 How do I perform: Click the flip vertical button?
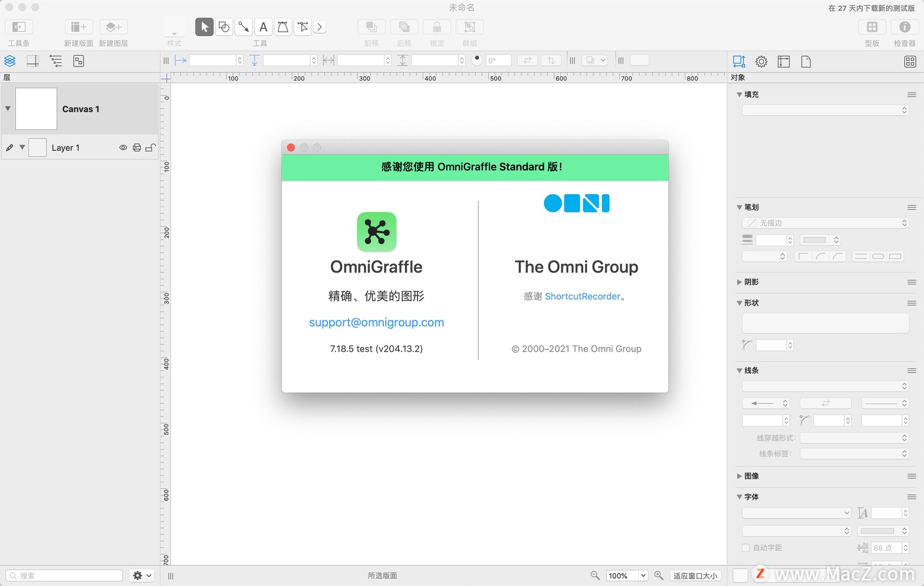(551, 60)
